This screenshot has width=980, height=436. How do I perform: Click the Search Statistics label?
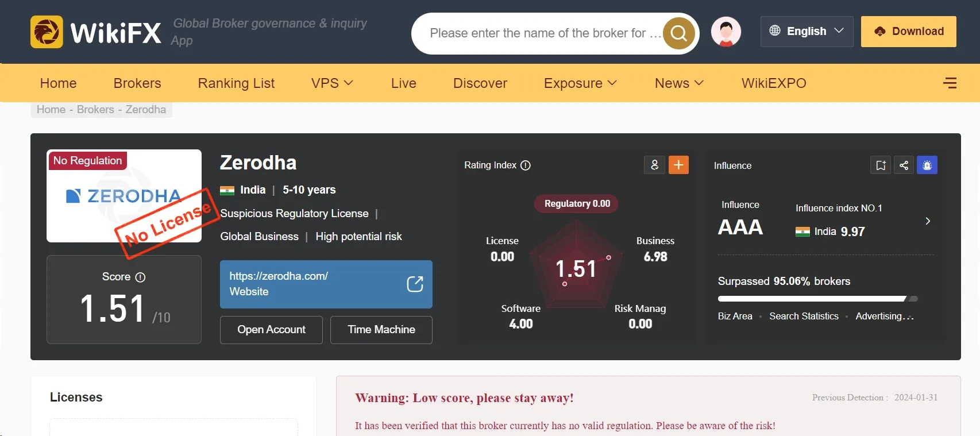pyautogui.click(x=804, y=317)
